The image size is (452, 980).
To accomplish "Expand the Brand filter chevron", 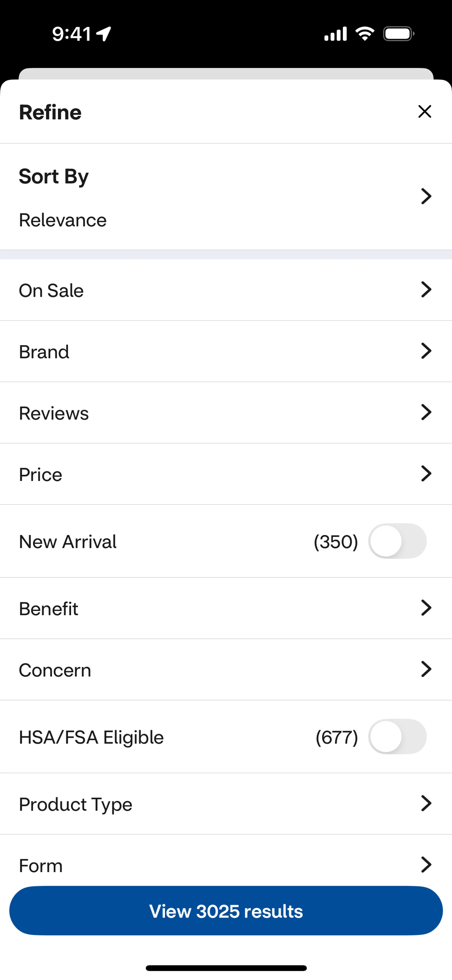I will tap(426, 351).
